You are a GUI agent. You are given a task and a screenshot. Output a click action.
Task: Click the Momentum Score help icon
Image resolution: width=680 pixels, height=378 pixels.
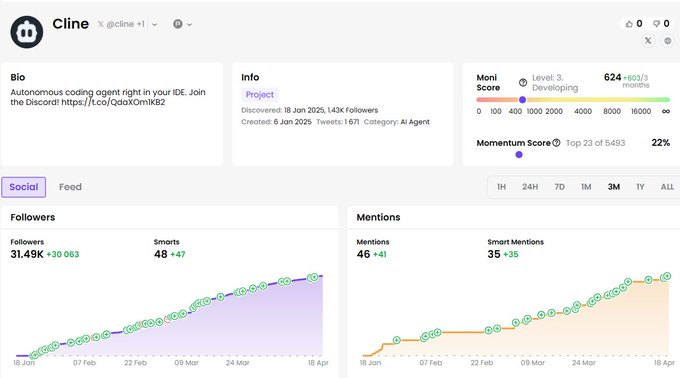[x=556, y=143]
